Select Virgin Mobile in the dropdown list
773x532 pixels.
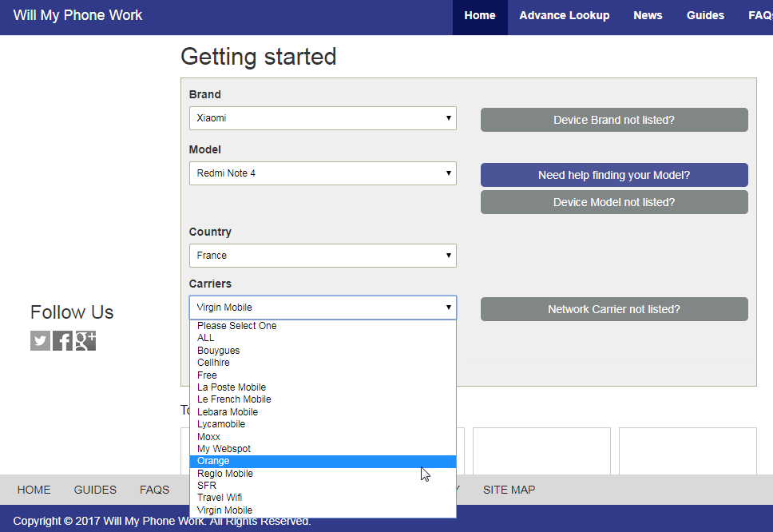pos(323,510)
